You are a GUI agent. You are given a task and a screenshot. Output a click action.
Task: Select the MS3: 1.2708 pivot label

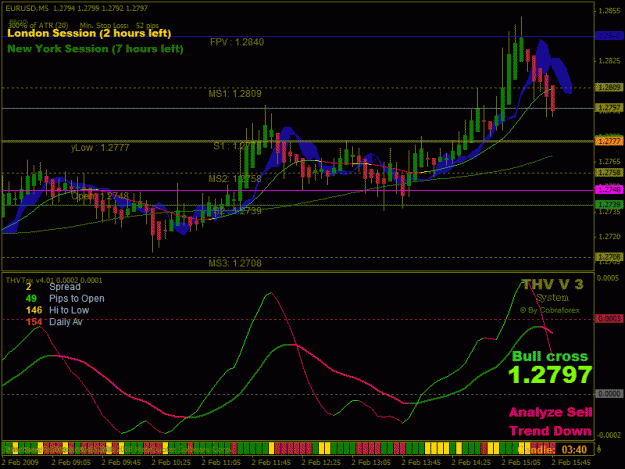click(x=235, y=263)
